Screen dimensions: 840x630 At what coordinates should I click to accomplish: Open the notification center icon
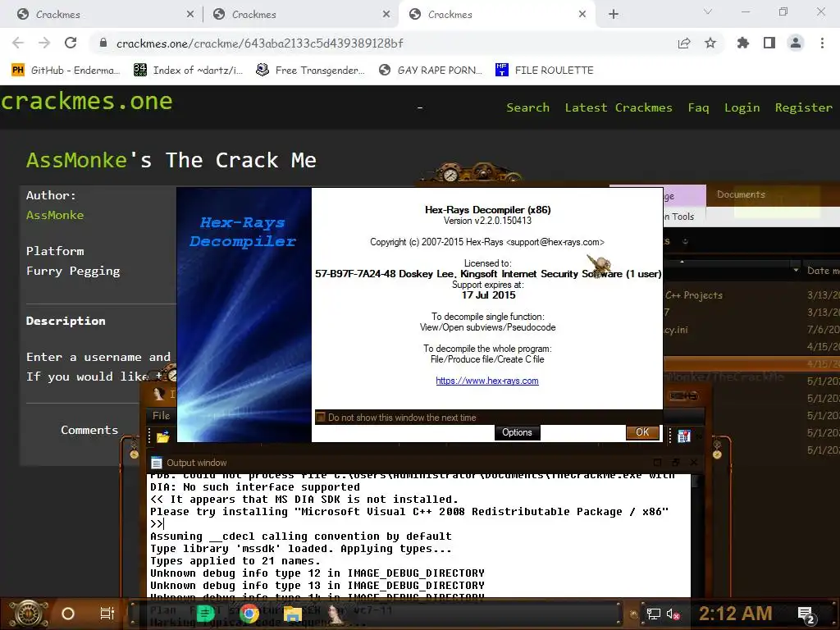tap(806, 615)
